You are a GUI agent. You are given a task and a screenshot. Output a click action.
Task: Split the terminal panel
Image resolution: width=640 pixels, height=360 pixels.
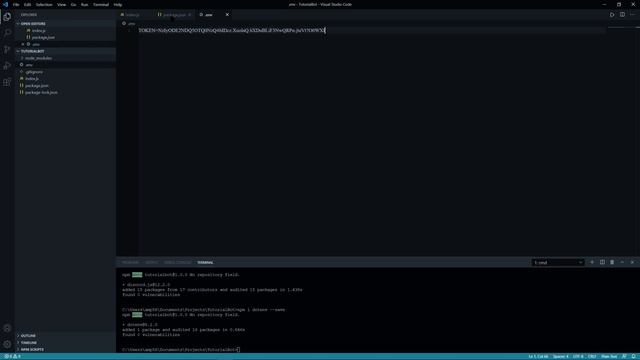pyautogui.click(x=602, y=262)
